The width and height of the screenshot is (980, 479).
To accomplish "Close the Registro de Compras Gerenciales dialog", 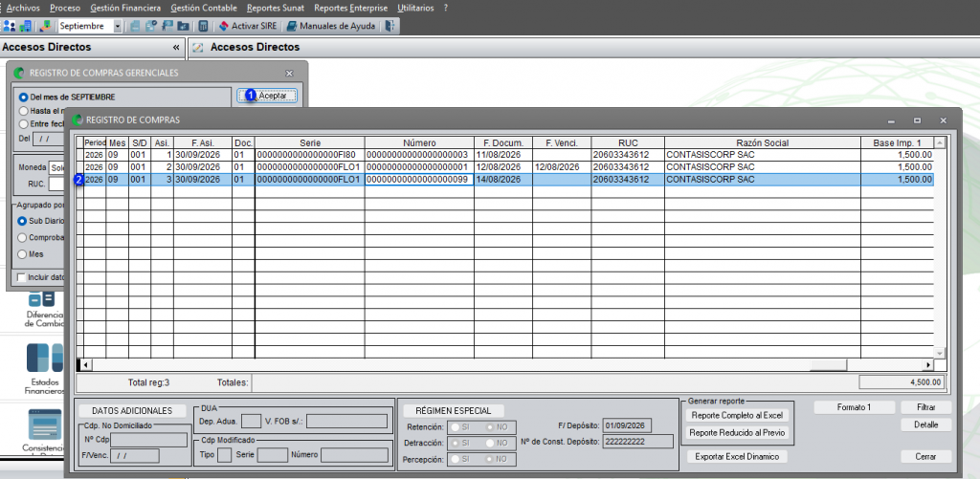I will pos(289,73).
